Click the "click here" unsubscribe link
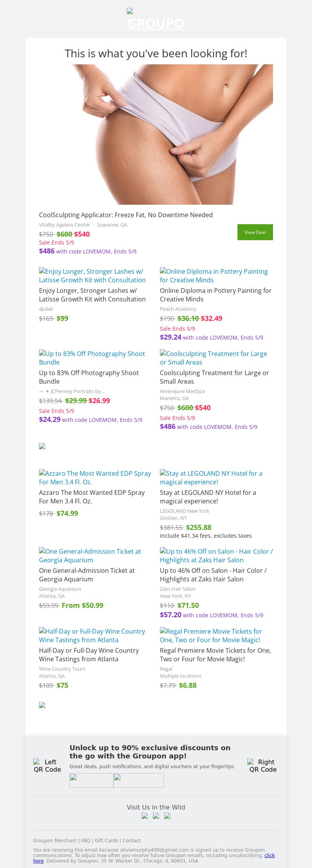This screenshot has width=312, height=868. click(x=269, y=856)
